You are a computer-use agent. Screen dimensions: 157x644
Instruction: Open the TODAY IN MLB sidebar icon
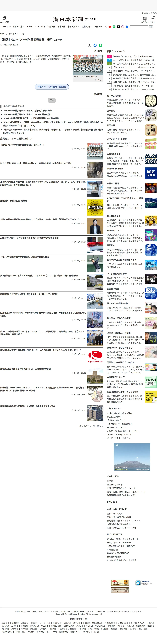[x=151, y=173]
